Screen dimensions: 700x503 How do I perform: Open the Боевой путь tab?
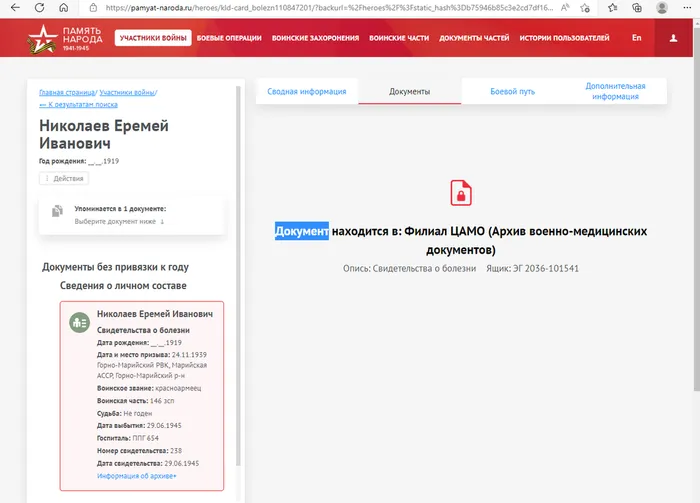512,91
